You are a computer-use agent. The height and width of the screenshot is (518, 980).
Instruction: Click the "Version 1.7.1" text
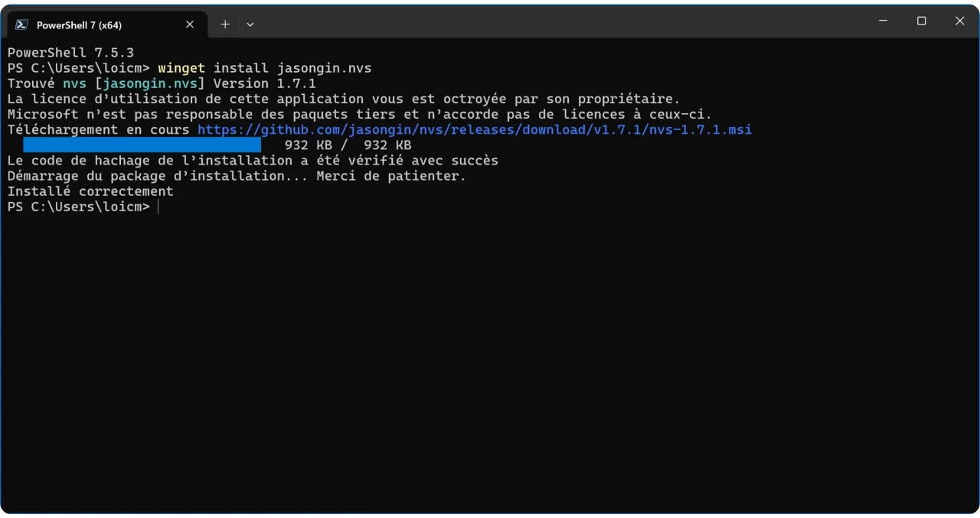(264, 83)
